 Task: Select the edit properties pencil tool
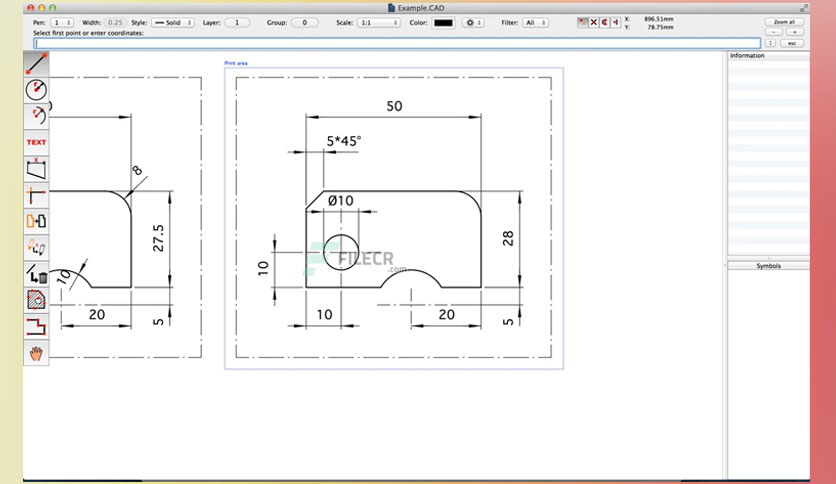click(x=36, y=247)
